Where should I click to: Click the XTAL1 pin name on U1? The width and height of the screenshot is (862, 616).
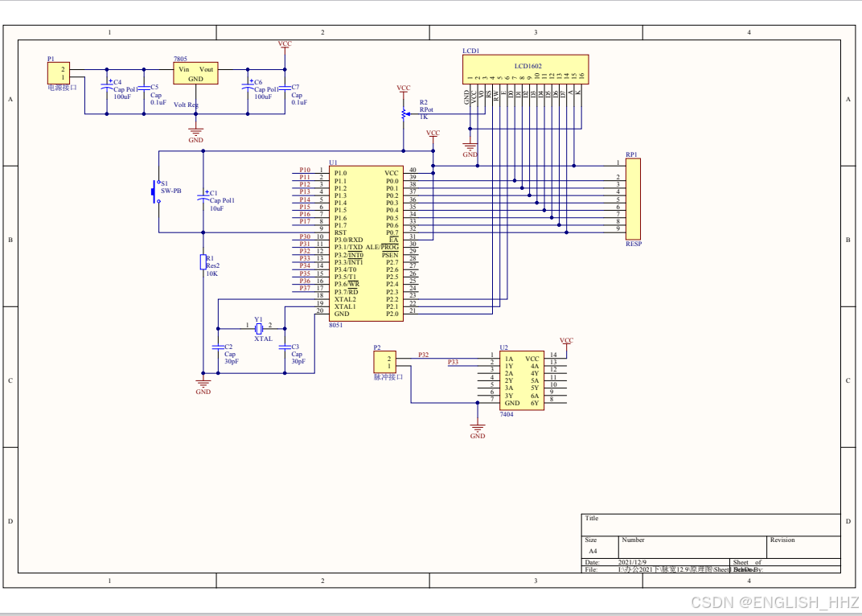(345, 306)
